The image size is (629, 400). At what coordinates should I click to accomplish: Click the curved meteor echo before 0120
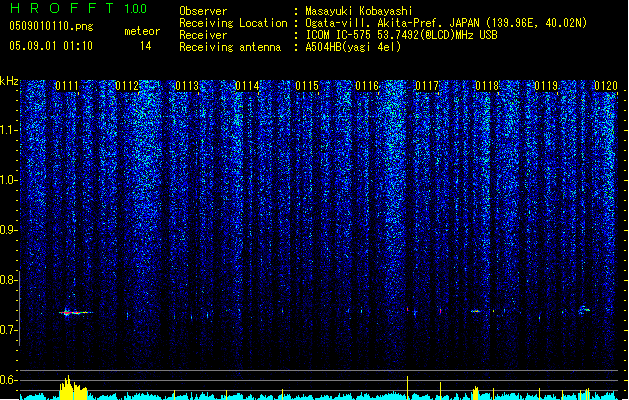(x=584, y=309)
